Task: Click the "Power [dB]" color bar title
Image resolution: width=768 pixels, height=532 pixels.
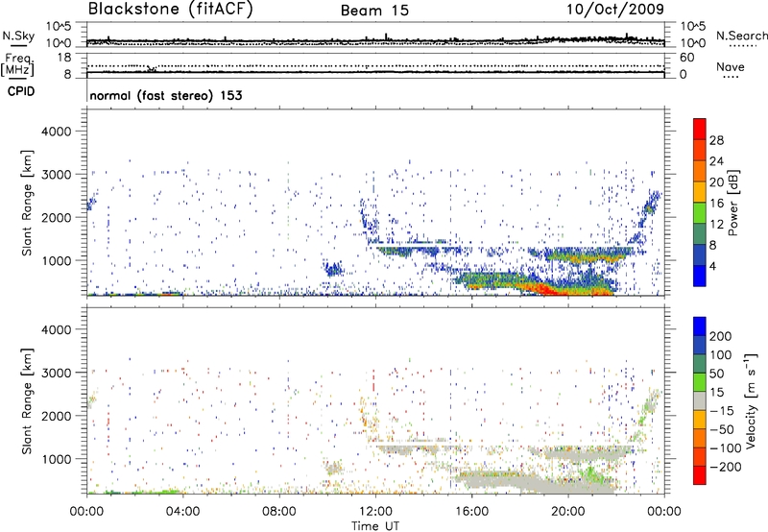Action: tap(733, 203)
